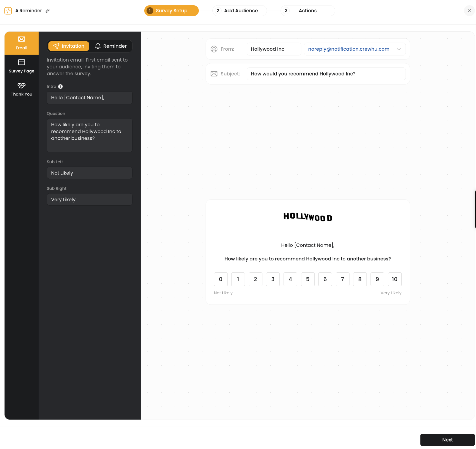Screen dimensions: 476x449
Task: Select score 5 in the preview
Action: (308, 279)
